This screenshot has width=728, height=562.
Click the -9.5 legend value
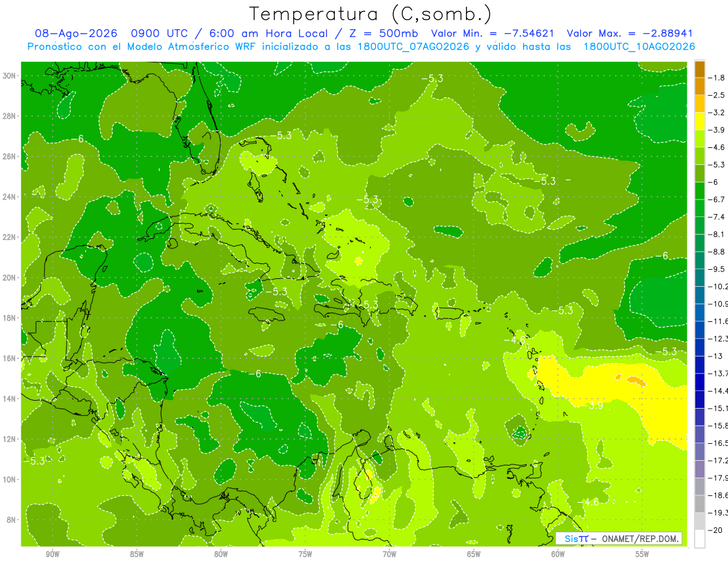[718, 269]
